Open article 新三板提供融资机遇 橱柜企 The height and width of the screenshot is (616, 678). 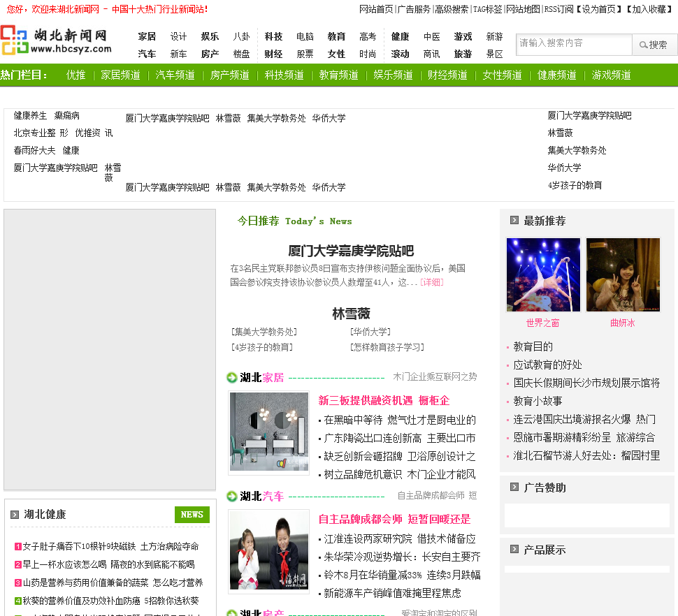[x=384, y=400]
